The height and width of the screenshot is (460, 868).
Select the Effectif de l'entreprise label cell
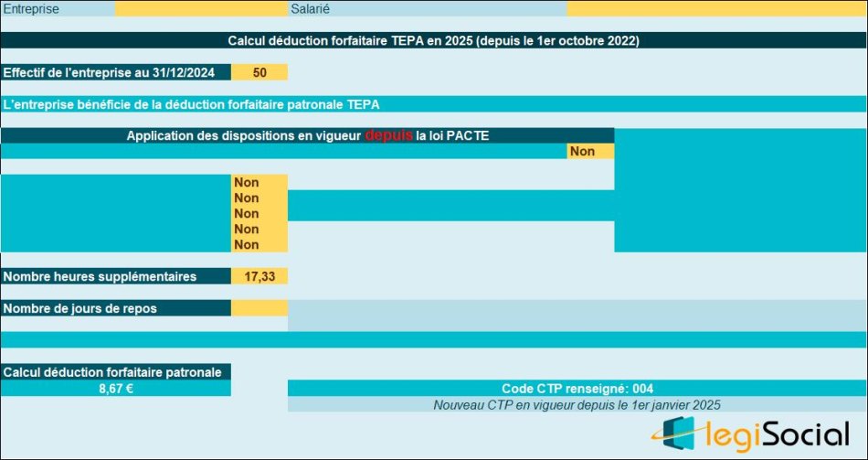click(x=116, y=72)
